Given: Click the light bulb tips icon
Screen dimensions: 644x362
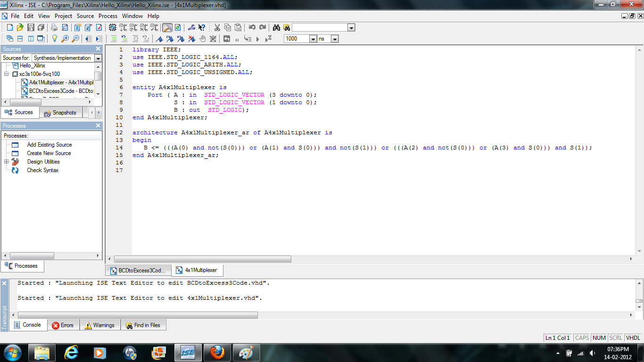Looking at the screenshot, I should (54, 39).
